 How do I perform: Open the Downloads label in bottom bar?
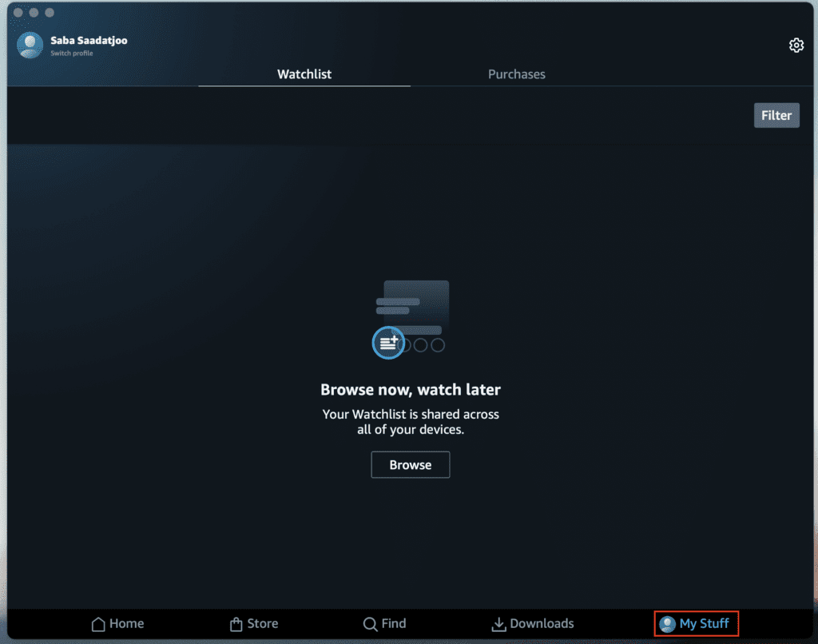coord(542,624)
